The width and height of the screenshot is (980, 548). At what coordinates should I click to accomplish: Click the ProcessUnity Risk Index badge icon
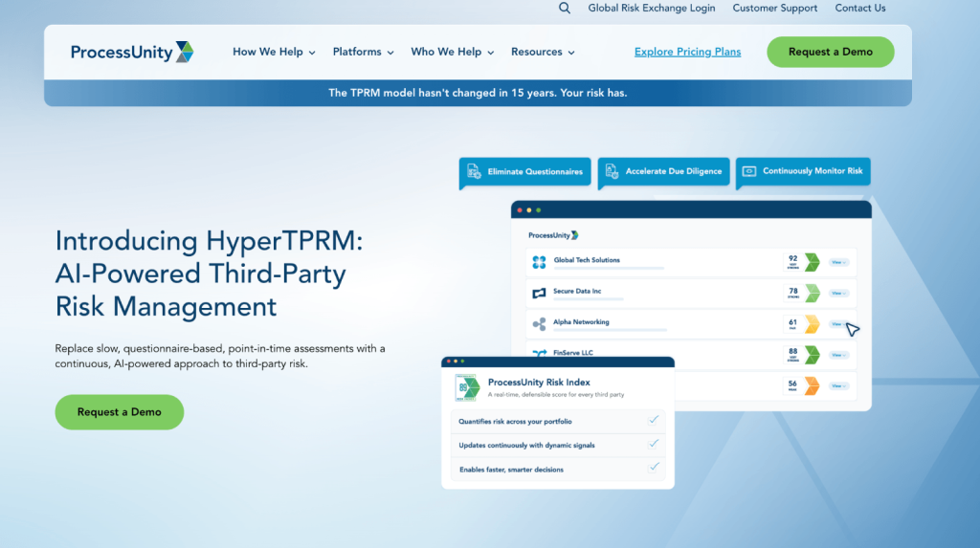[467, 388]
